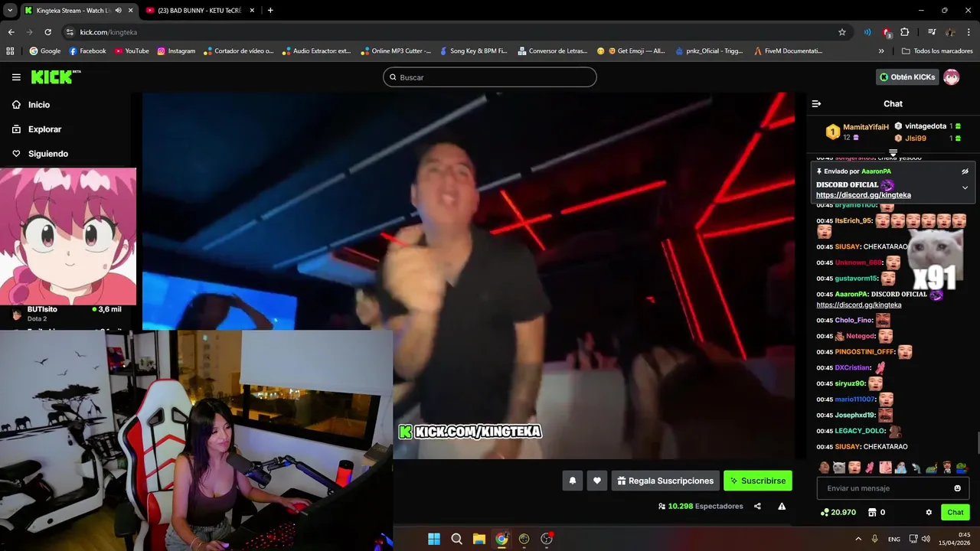Open Online MP3 Cutter bookmark
Screen dimensions: 980x551
click(x=396, y=51)
